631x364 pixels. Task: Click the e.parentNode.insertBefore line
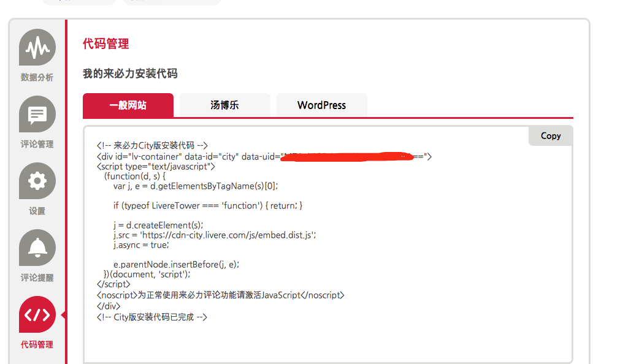pyautogui.click(x=176, y=264)
